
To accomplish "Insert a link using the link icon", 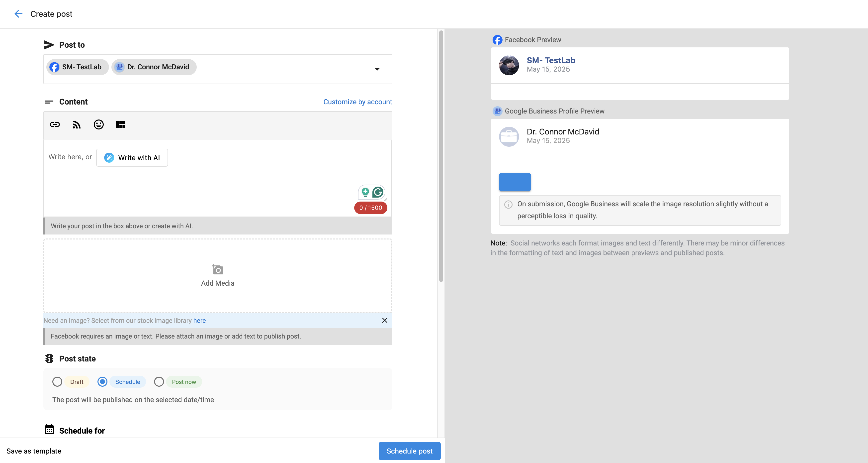I will (55, 125).
